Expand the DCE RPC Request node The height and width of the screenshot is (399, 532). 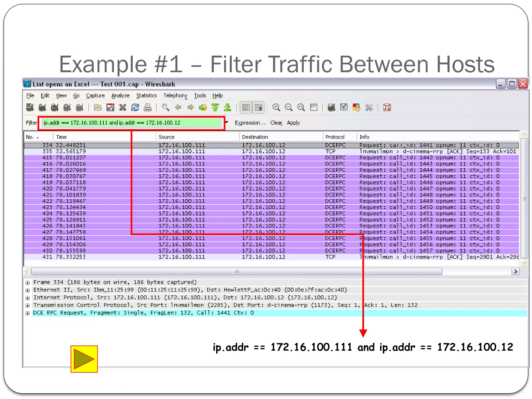(x=28, y=313)
